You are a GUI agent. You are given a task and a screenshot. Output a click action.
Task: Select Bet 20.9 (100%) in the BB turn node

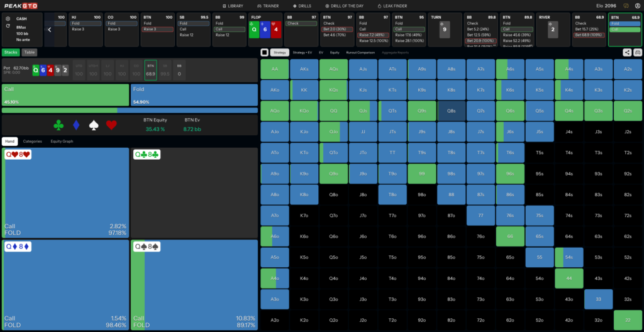click(x=480, y=41)
